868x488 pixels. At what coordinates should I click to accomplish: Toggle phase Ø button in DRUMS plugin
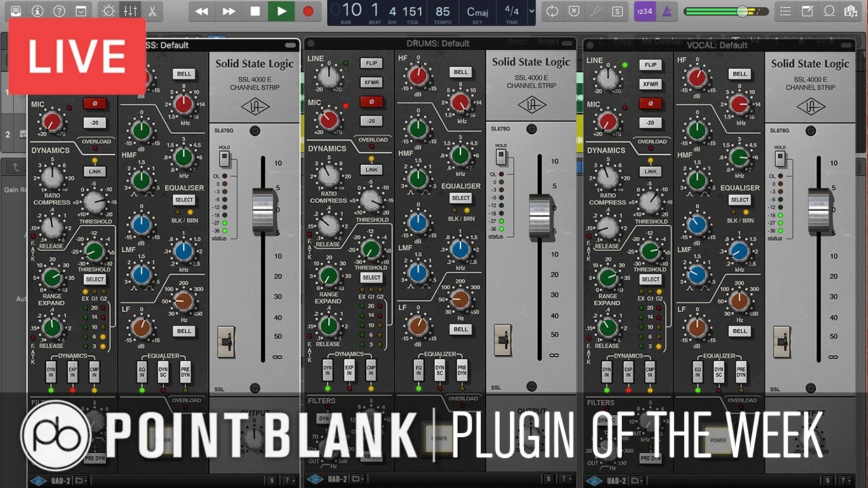point(372,102)
